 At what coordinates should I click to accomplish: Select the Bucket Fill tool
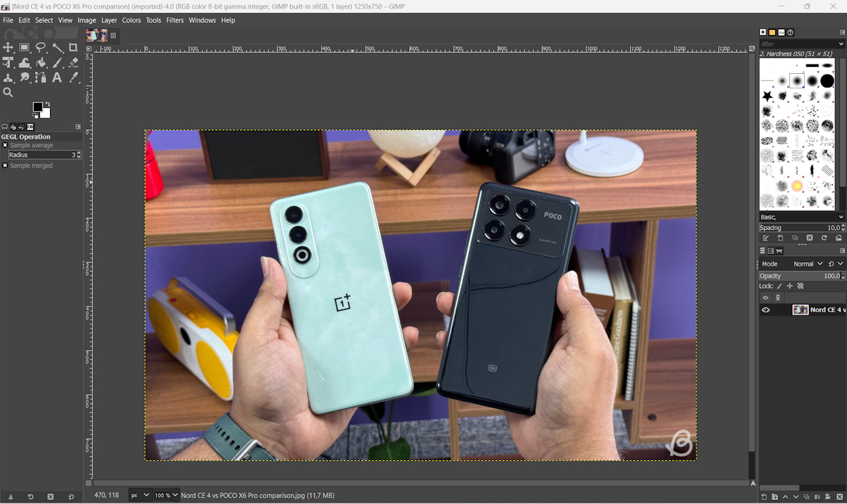(x=41, y=62)
